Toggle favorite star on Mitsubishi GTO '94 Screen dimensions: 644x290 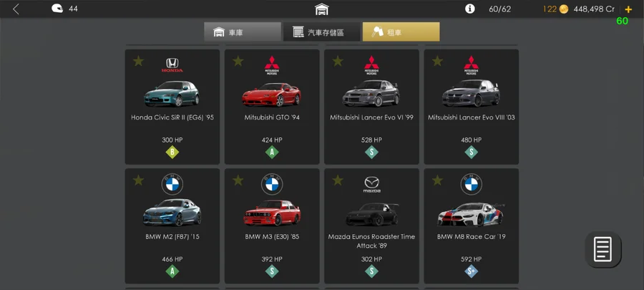(x=238, y=61)
